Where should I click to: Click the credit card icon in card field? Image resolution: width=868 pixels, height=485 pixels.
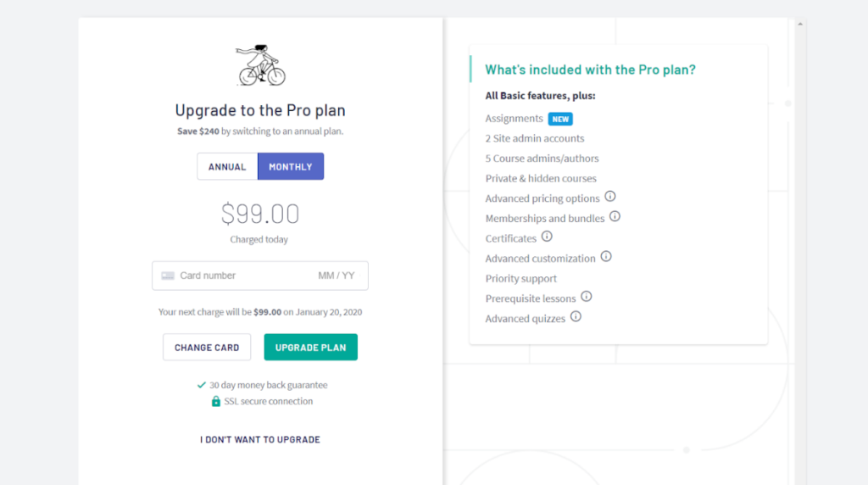168,276
